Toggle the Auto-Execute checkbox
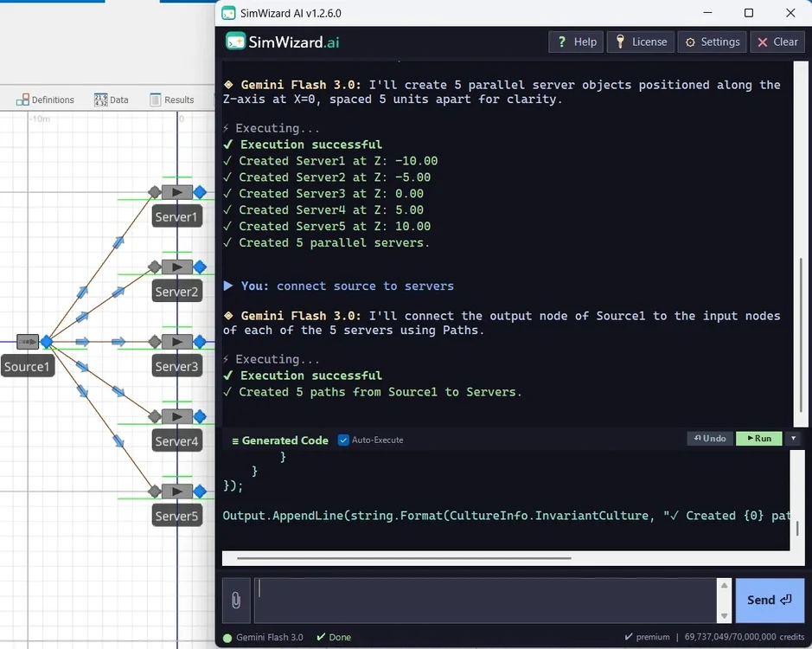 pos(343,440)
